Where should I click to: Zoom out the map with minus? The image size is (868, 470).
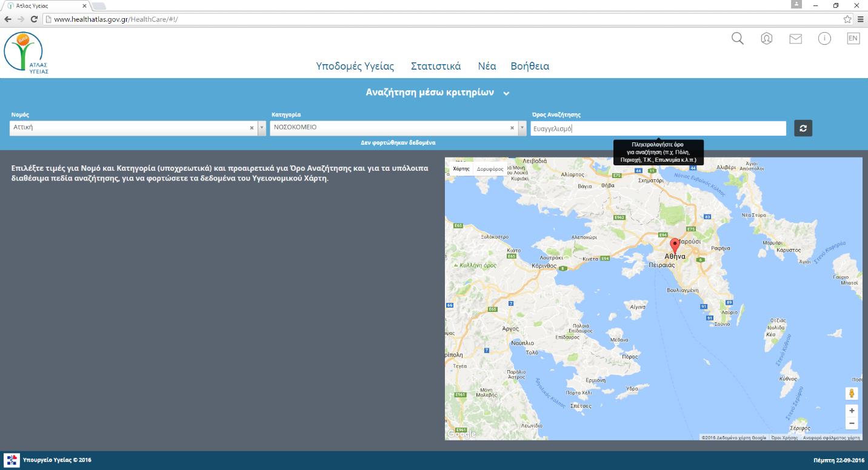[x=852, y=423]
